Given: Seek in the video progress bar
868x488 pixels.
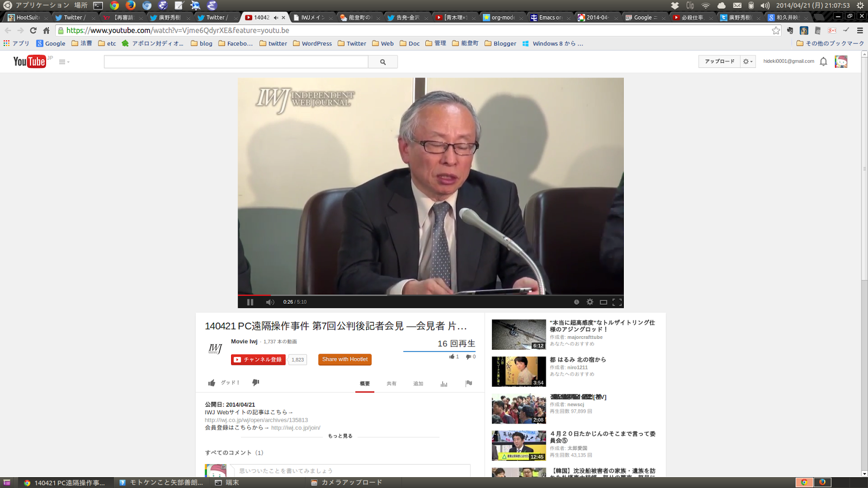Looking at the screenshot, I should click(431, 295).
